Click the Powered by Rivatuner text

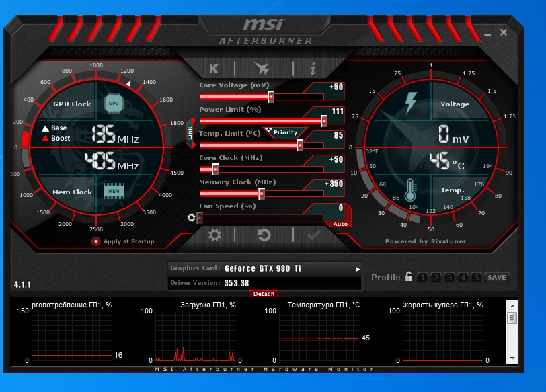pyautogui.click(x=426, y=241)
